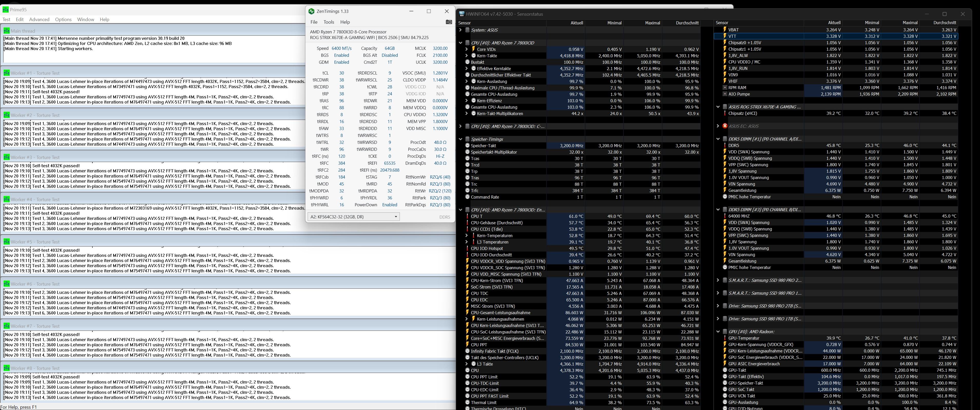Click the CPU VDDIO / MC sensor row
Screen dimensions: 980x410
[836, 62]
